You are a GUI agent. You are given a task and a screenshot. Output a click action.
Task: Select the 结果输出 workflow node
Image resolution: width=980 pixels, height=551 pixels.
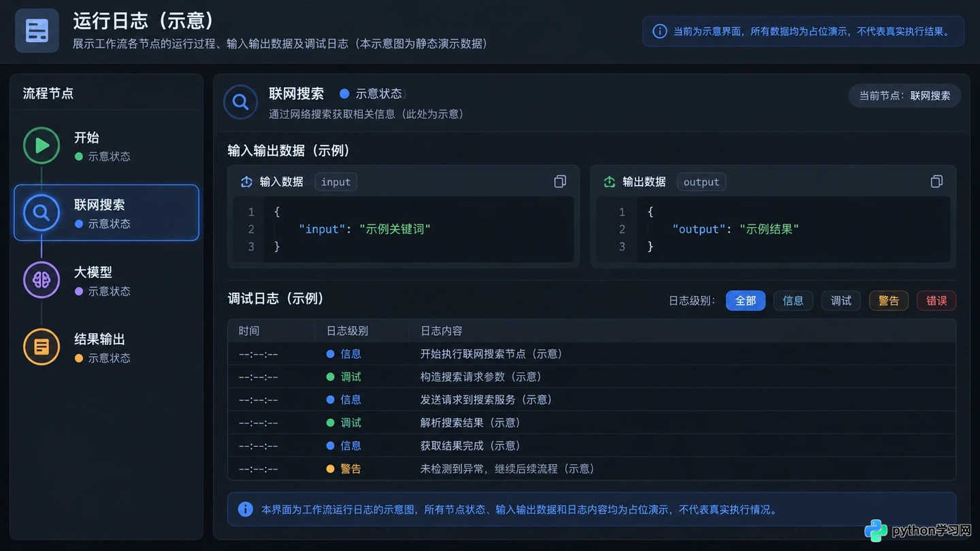point(106,347)
